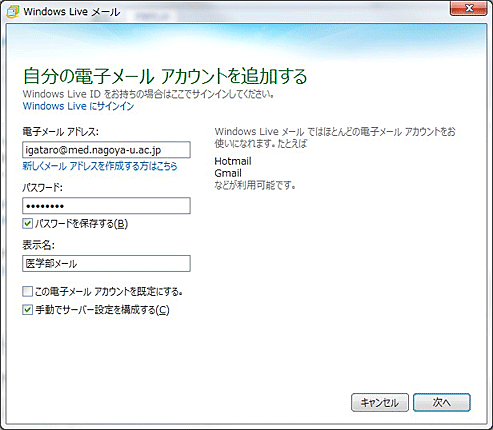Click the Windows Live ID をお持ちの場合 description text
The width and height of the screenshot is (493, 430).
pos(149,94)
